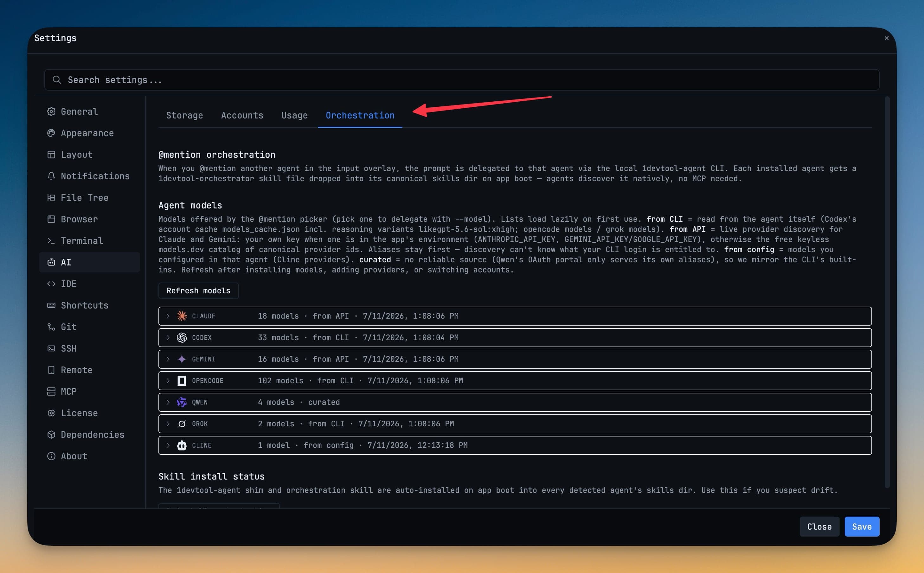Click the Dependencies package icon

(51, 435)
